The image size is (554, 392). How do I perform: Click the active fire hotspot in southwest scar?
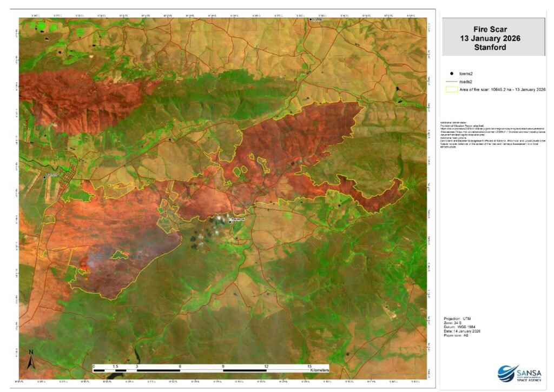pos(84,264)
